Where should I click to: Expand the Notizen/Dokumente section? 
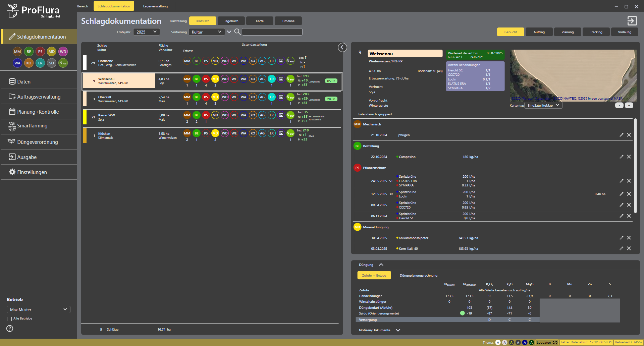(398, 330)
